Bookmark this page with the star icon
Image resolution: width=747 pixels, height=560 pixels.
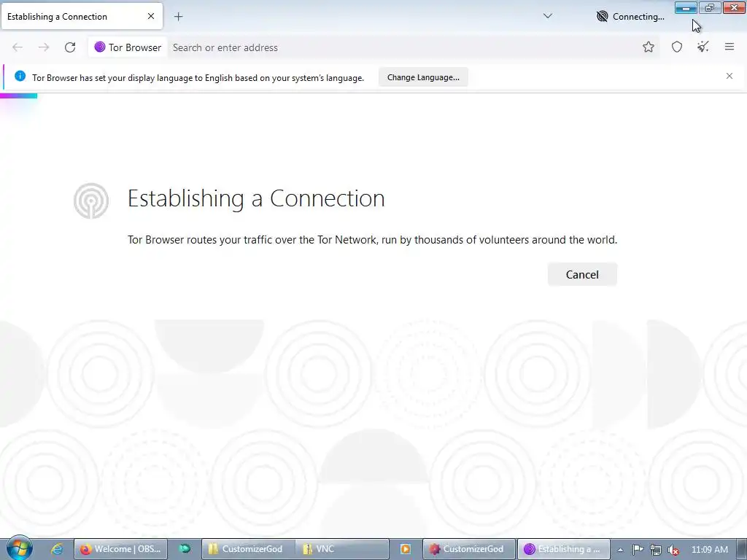point(648,47)
